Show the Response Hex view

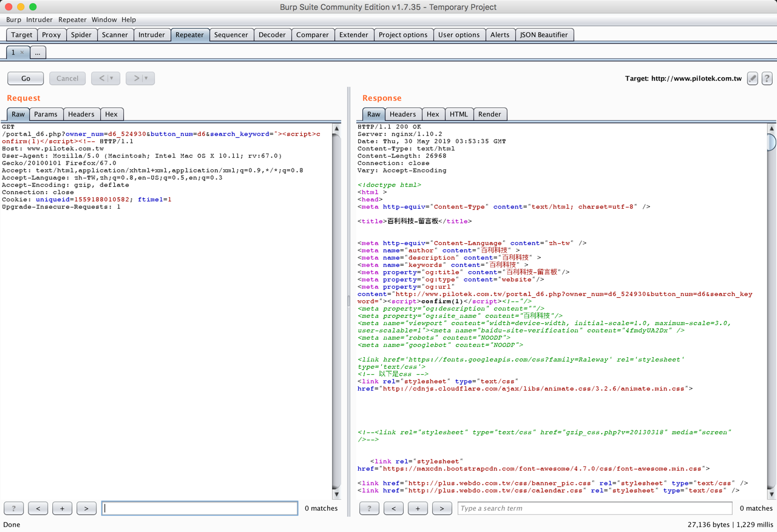433,114
